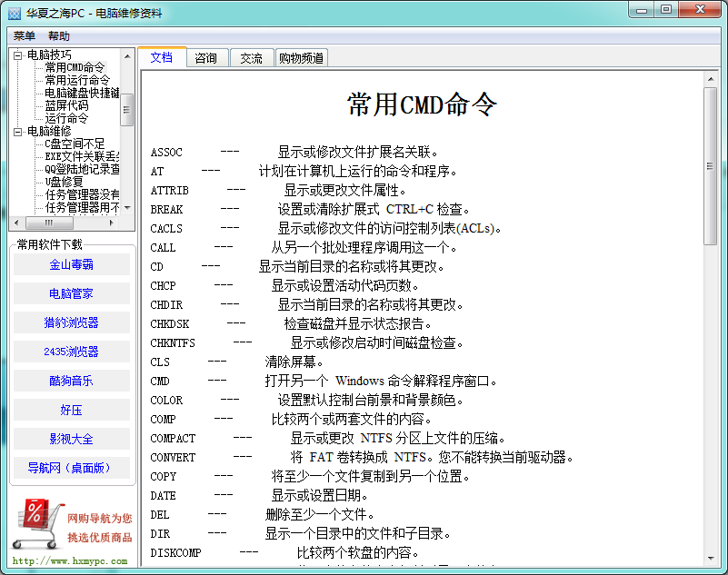Open the 帮助 menu
The width and height of the screenshot is (728, 575).
pyautogui.click(x=59, y=36)
